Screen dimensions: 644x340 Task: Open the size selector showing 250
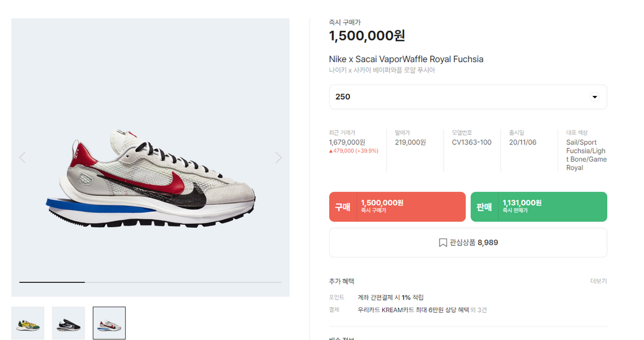(x=467, y=97)
